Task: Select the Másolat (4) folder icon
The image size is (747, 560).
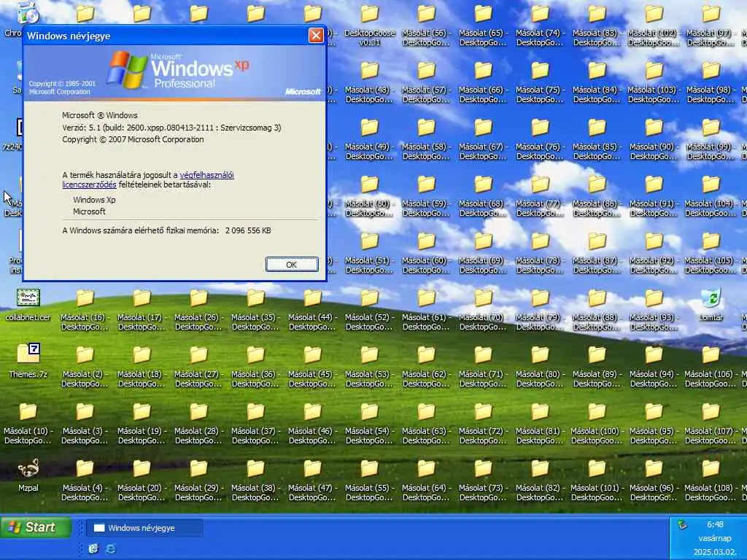Action: click(85, 469)
